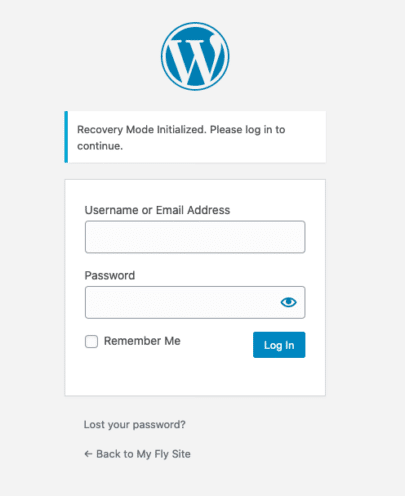The width and height of the screenshot is (405, 496).
Task: Click the Recovery Mode Initialized notice
Action: [x=195, y=137]
